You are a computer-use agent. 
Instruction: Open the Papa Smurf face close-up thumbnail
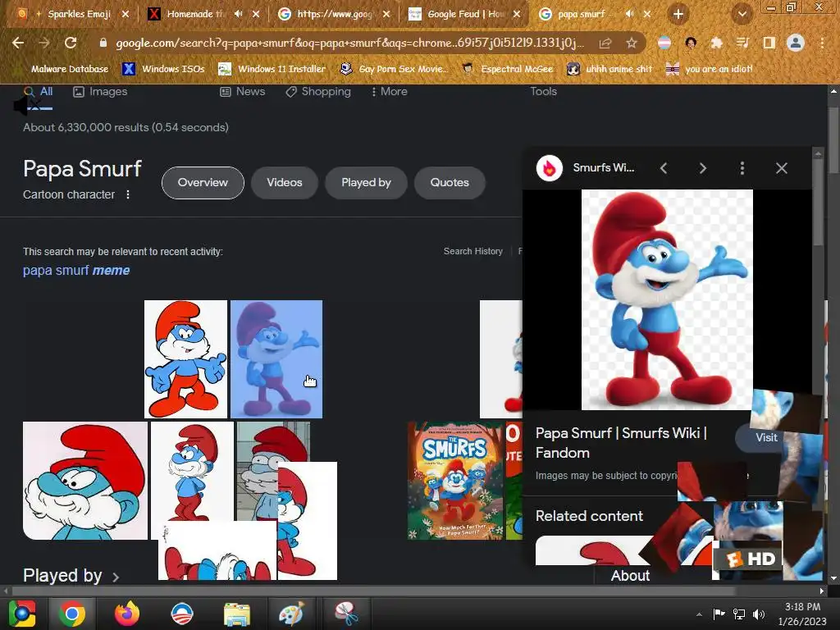coord(85,481)
